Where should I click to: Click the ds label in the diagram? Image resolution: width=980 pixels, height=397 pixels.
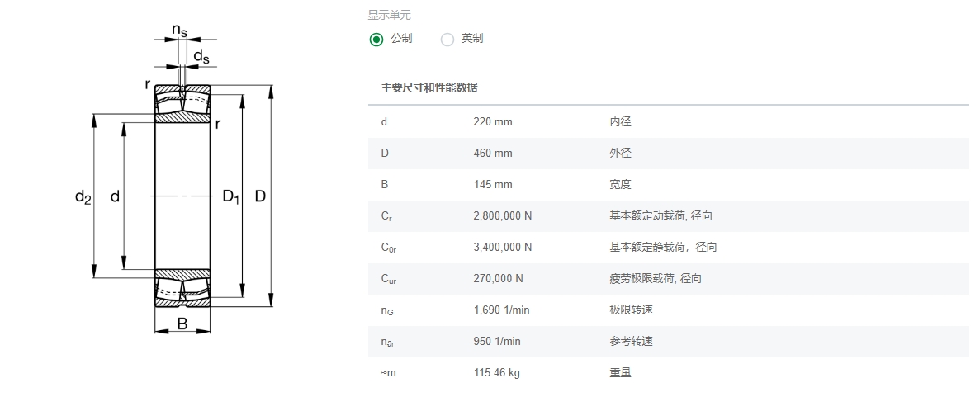[x=201, y=56]
